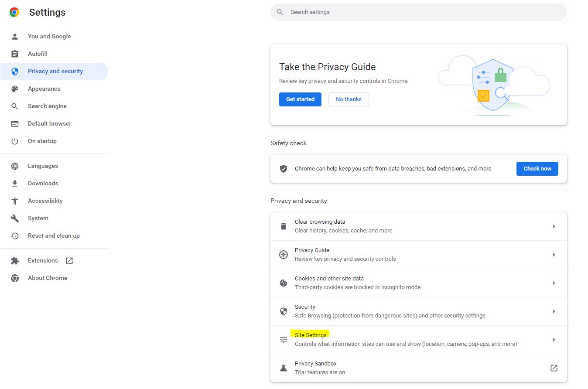The width and height of the screenshot is (588, 389).
Task: Click the System wrench icon
Action: (15, 218)
